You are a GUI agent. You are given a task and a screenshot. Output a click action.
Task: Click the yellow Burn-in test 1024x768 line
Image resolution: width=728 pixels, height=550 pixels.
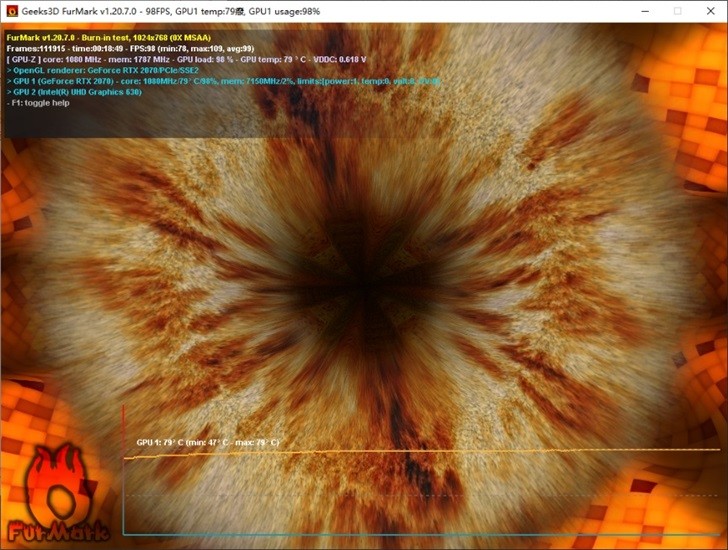tap(109, 38)
